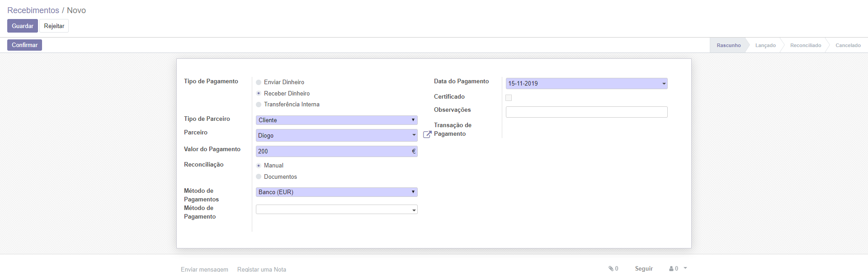
Task: Choose Transferência Interna payment type
Action: pos(259,105)
